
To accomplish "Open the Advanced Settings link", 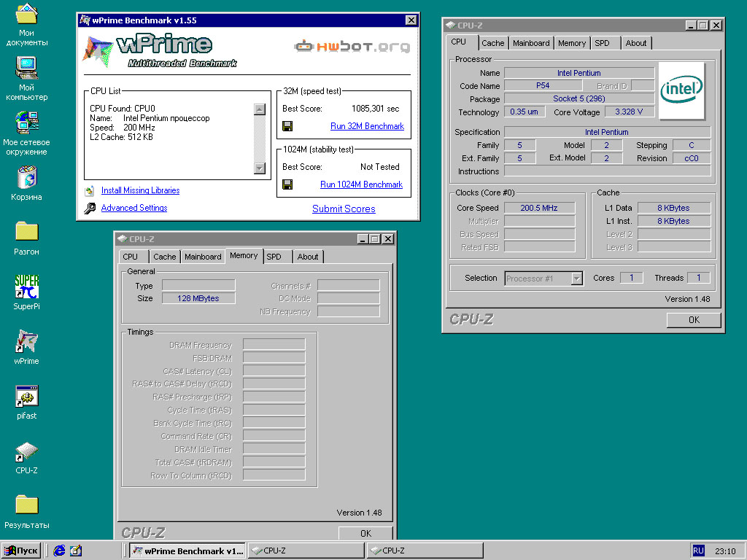I will click(134, 208).
